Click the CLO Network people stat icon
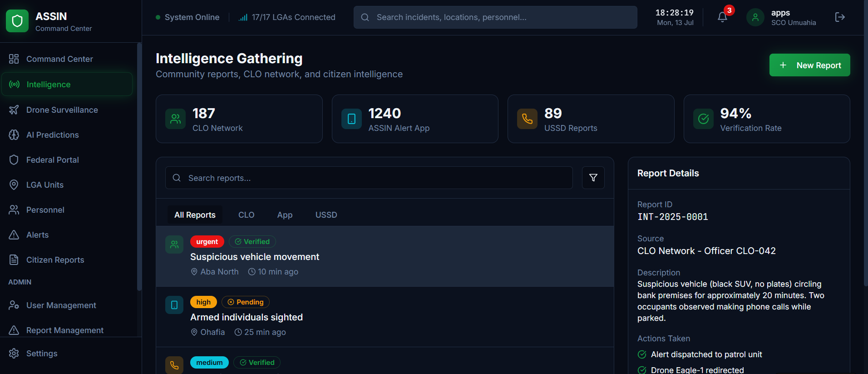Screen dimensions: 868x374 pos(175,119)
